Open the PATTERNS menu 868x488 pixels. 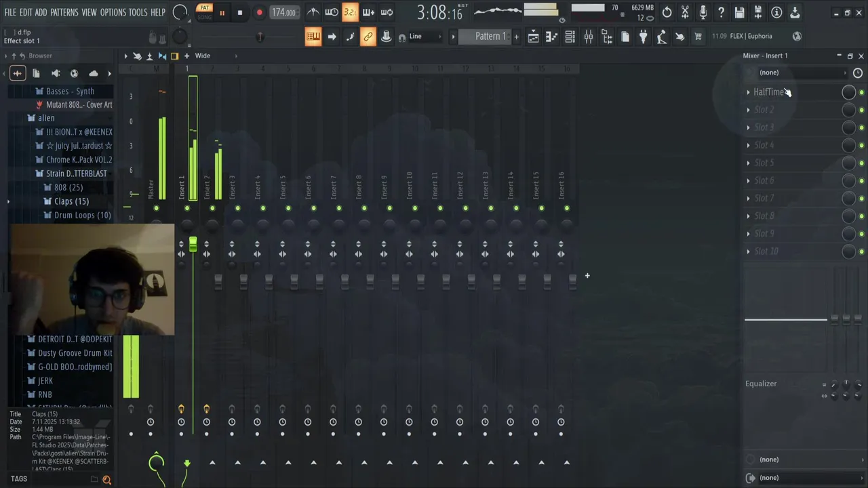(64, 12)
